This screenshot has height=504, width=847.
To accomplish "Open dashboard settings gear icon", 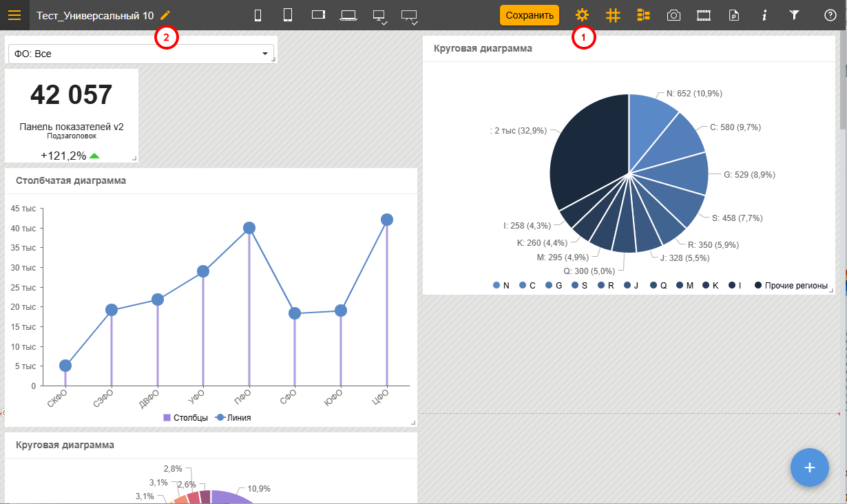I will click(582, 15).
